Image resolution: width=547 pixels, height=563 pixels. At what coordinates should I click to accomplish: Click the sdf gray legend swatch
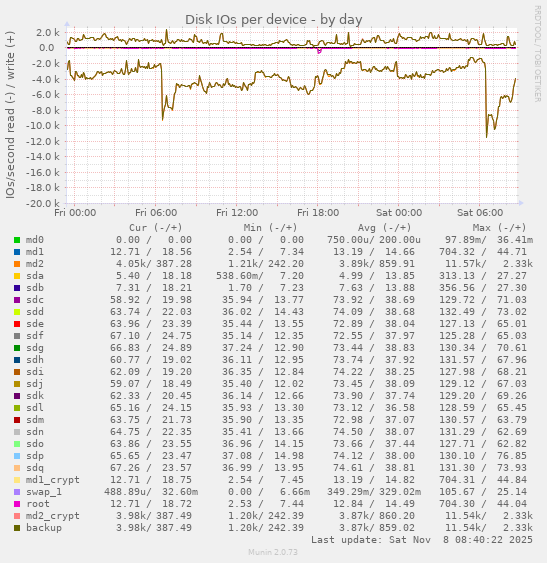pos(17,336)
